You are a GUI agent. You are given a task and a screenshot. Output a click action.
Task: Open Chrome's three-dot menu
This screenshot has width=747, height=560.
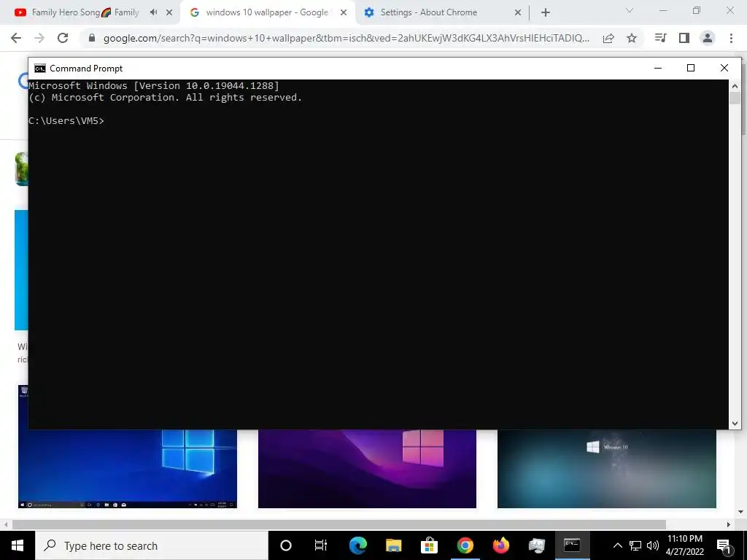[x=731, y=38]
